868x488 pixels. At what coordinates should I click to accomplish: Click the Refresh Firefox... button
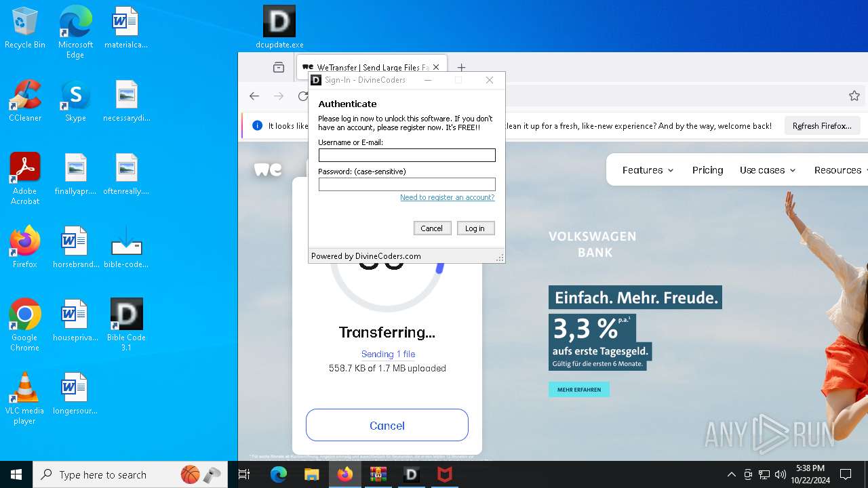point(822,125)
